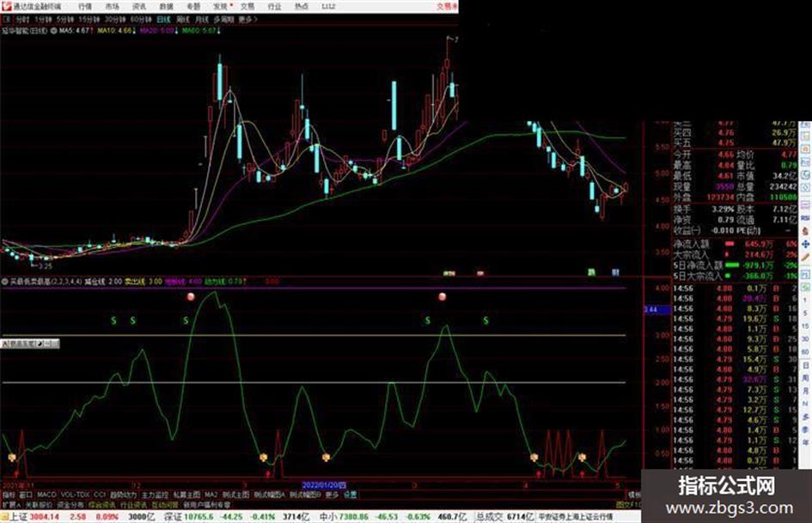This screenshot has height=523, width=812.
Task: Click RSI tool icon in right sidebar
Action: coord(805,218)
